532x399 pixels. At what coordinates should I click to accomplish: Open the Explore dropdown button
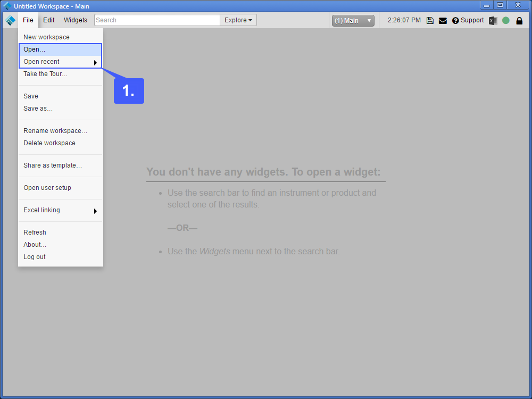[x=238, y=20]
